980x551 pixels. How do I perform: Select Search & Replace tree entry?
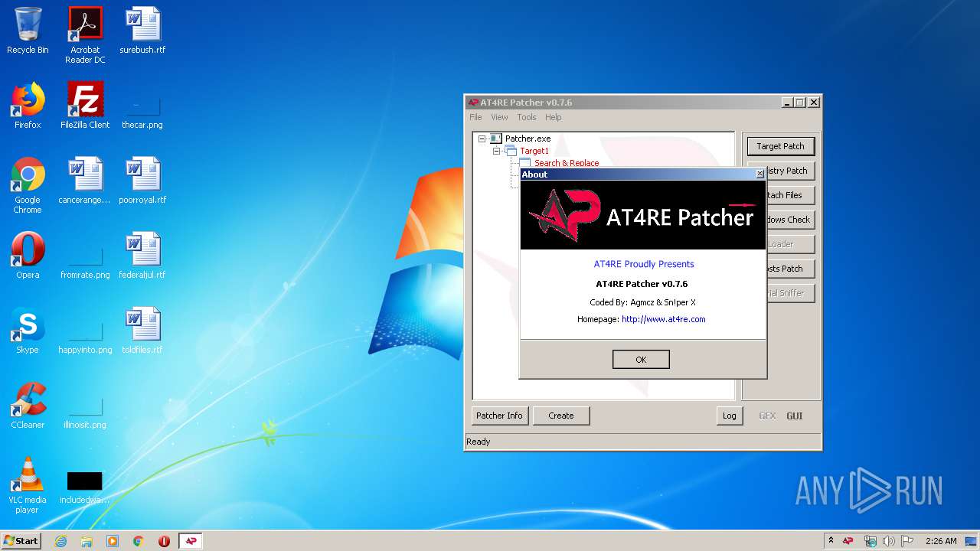(567, 163)
